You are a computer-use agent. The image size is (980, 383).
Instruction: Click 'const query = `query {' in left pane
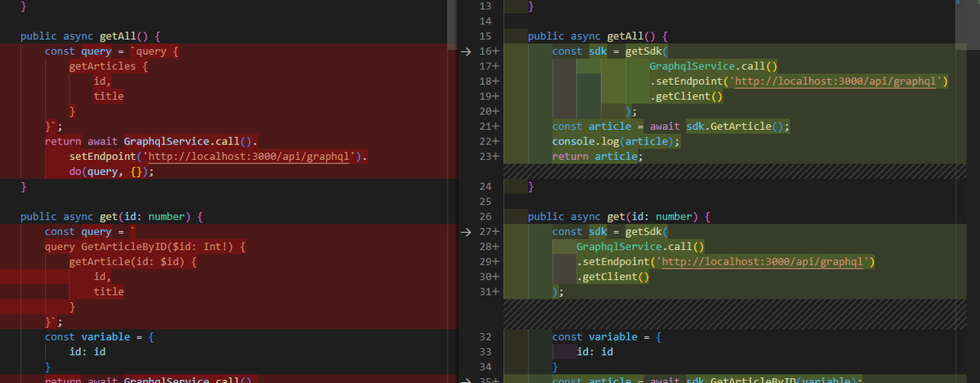point(111,51)
